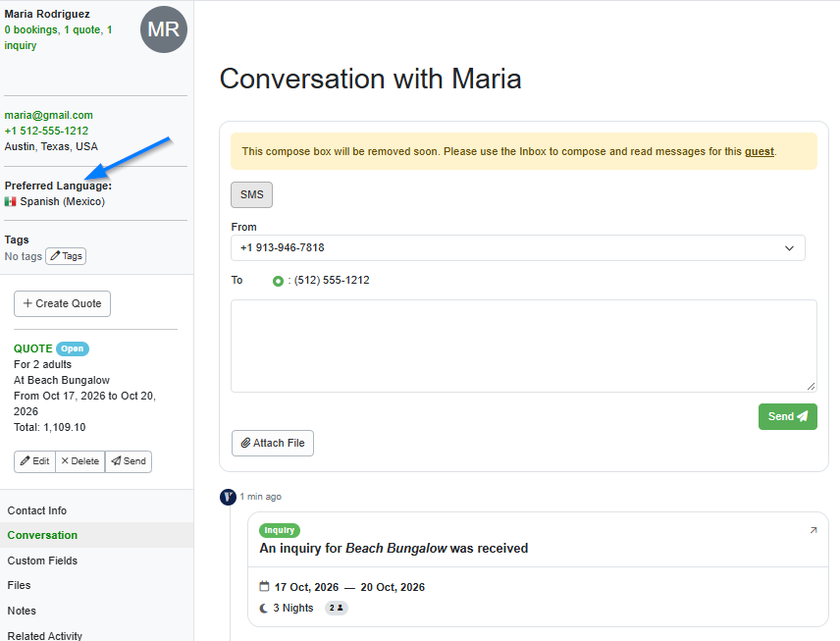Screen dimensions: 840x641
Task: Edit tags with the Tags button
Action: pyautogui.click(x=66, y=256)
